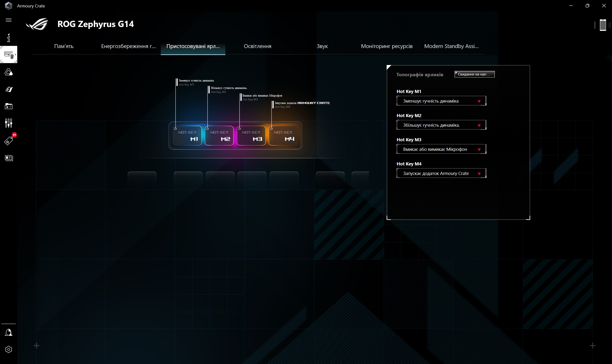Open the Settings gear icon

click(x=9, y=349)
